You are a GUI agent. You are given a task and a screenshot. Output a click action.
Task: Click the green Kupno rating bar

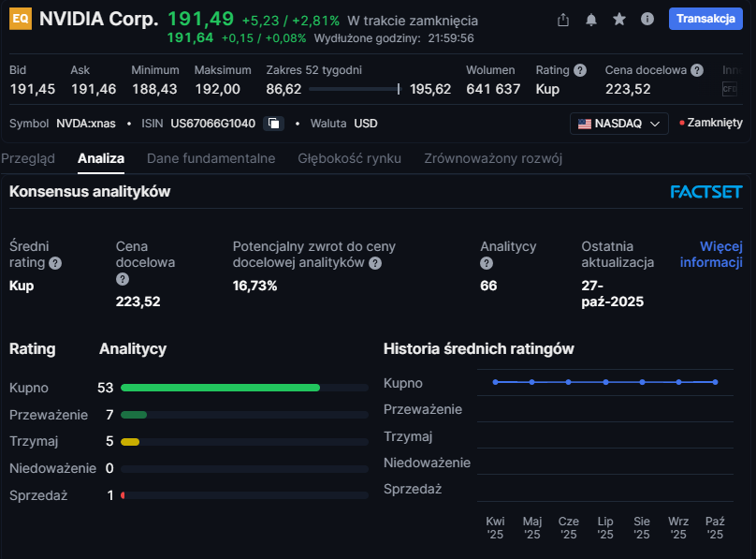(x=220, y=387)
